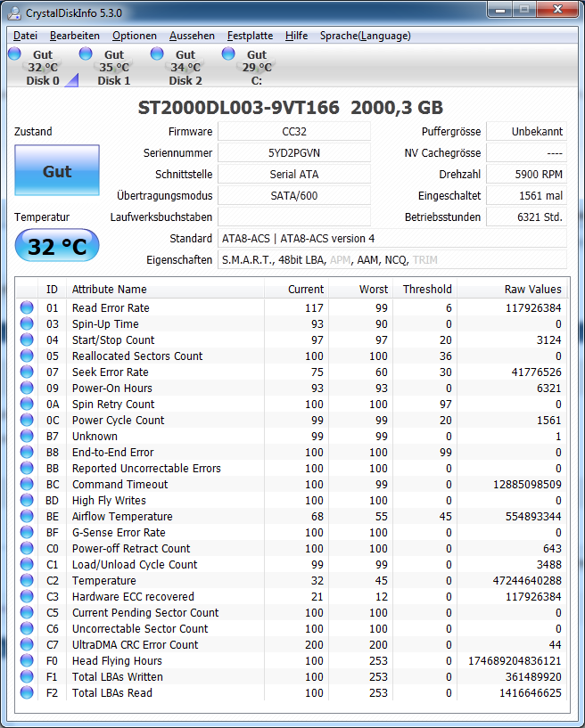Open the Sprache(Language) menu
The height and width of the screenshot is (728, 585).
click(x=366, y=36)
